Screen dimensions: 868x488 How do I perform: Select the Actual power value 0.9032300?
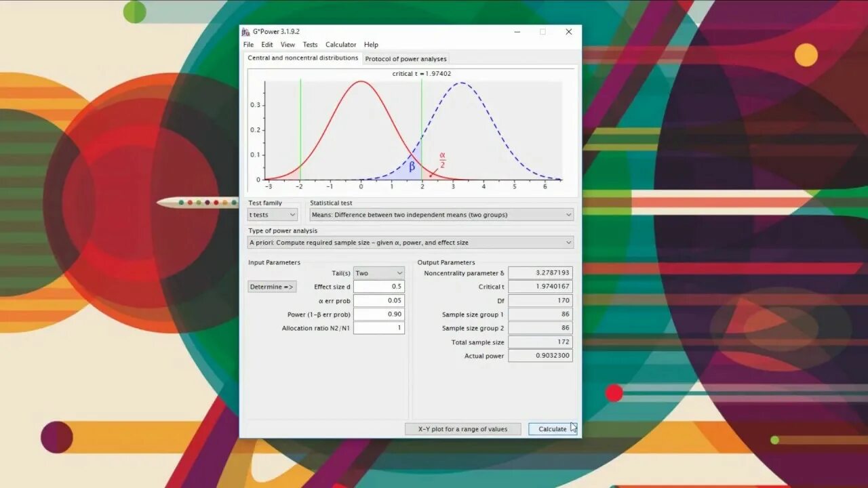pyautogui.click(x=540, y=356)
